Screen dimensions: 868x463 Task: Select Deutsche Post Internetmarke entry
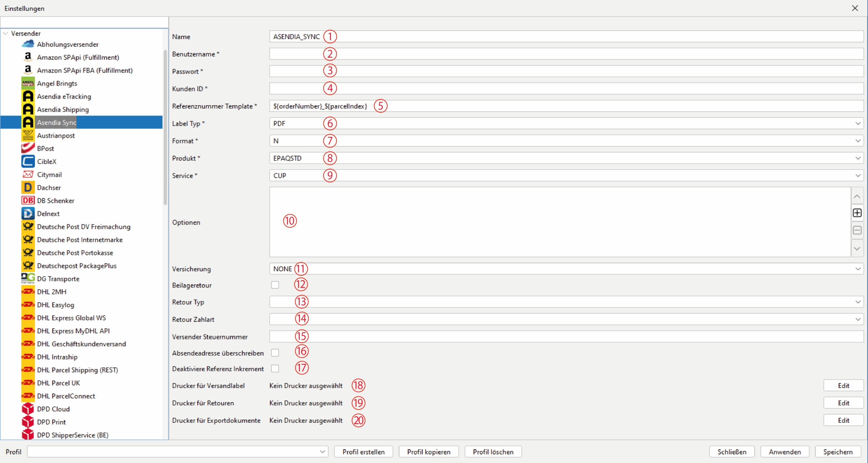coord(80,239)
